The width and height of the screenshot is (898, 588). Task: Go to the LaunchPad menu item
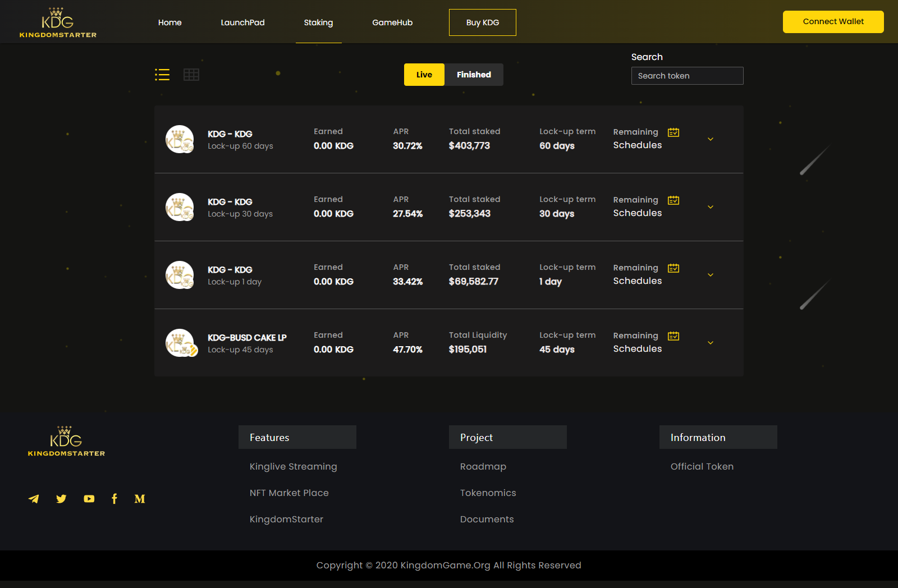242,22
